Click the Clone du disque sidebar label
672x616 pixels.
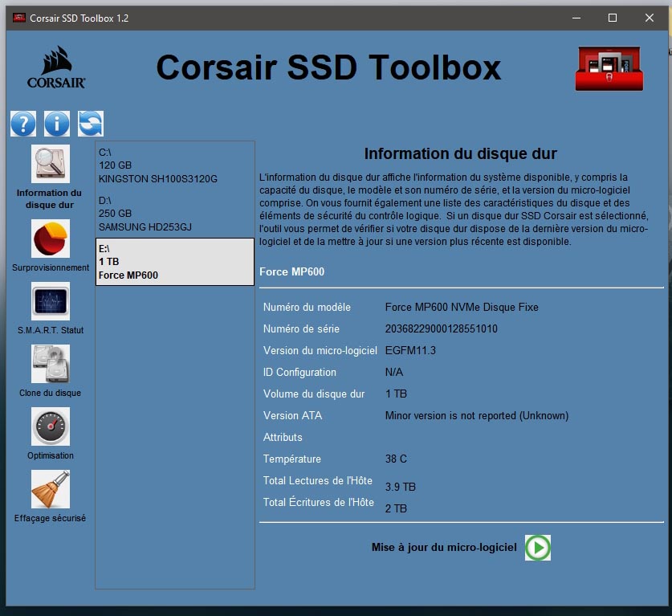50,393
